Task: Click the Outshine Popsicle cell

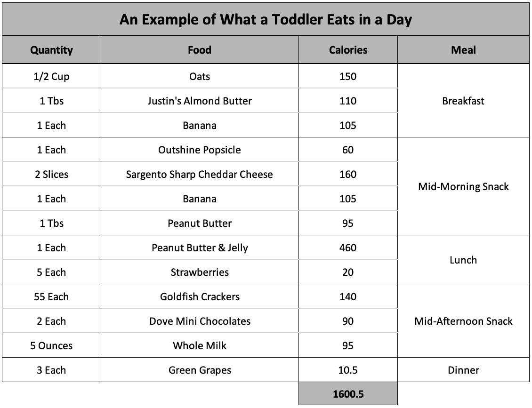Action: coord(200,150)
